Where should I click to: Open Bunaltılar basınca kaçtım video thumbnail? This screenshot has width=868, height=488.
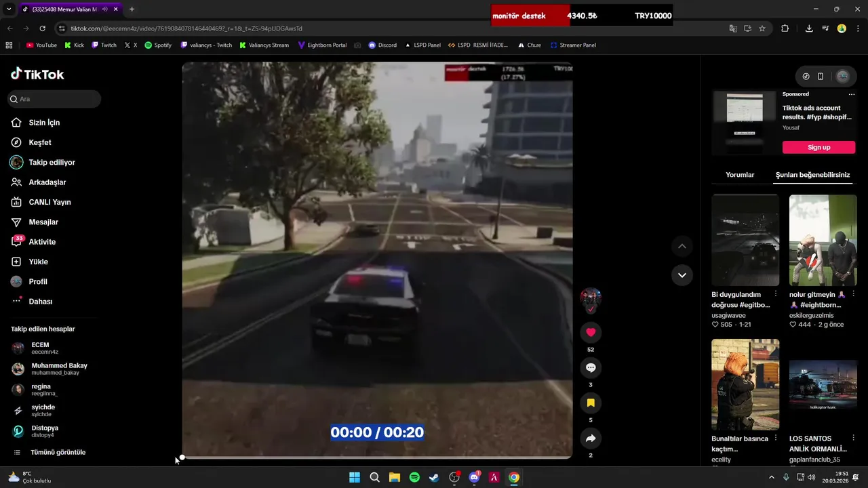[745, 384]
